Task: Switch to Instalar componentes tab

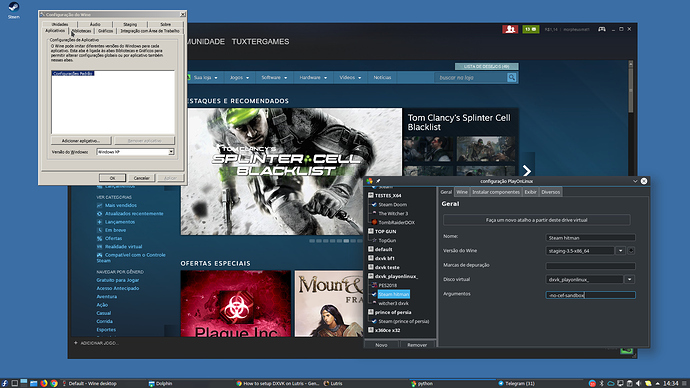Action: tap(496, 192)
